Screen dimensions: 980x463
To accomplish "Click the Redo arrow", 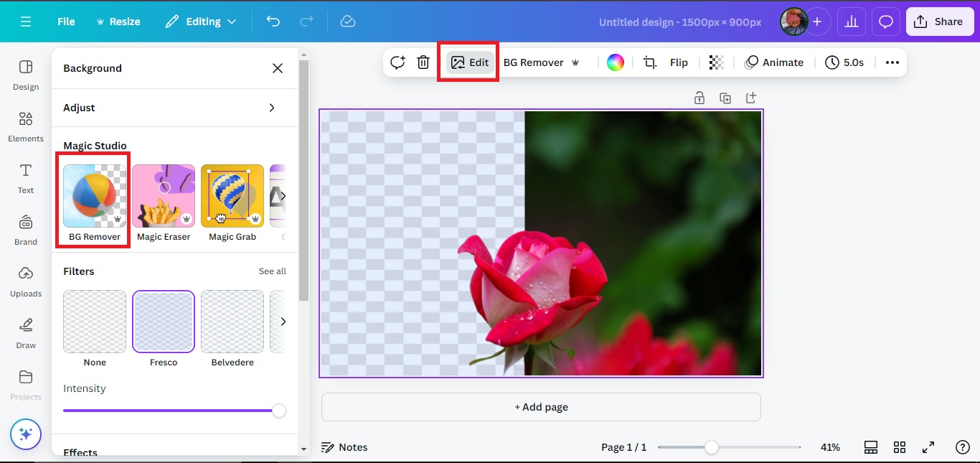I will tap(307, 22).
